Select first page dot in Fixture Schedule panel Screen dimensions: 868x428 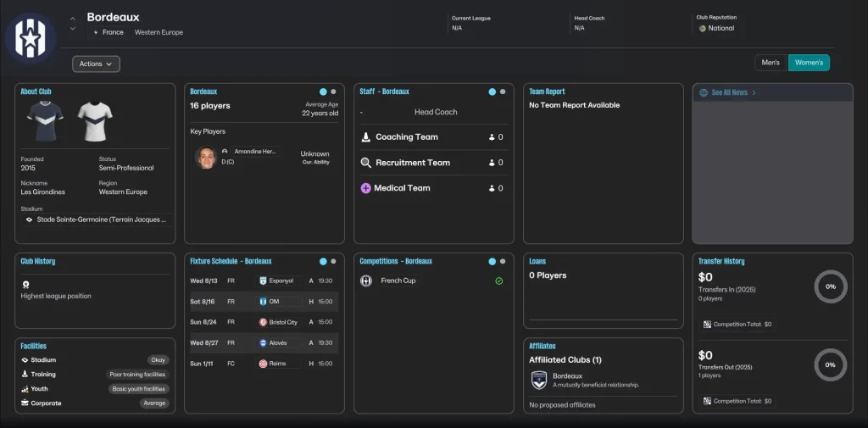pyautogui.click(x=323, y=261)
